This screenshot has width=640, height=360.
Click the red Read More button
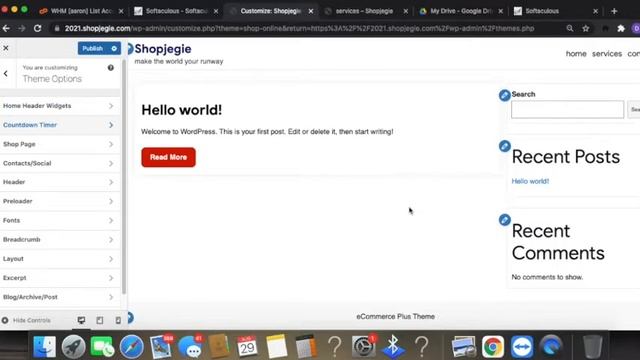click(168, 157)
